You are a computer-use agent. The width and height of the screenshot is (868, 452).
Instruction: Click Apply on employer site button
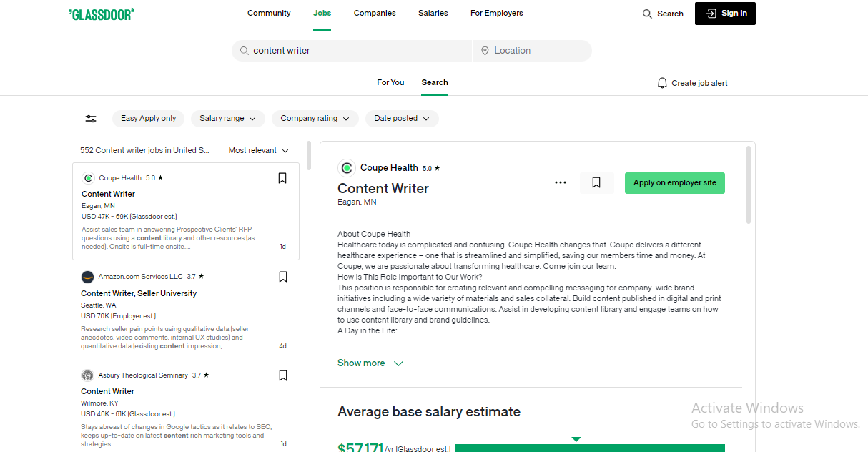click(675, 183)
